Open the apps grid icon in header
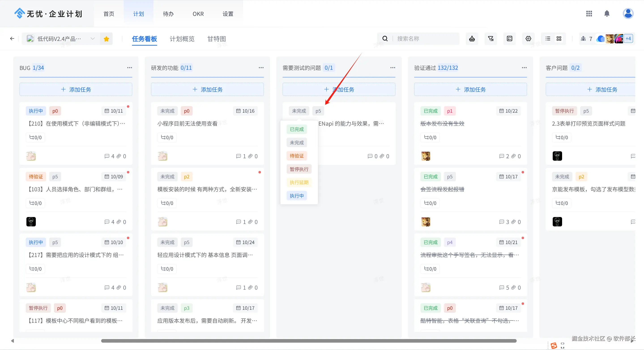Image resolution: width=644 pixels, height=350 pixels. click(x=589, y=13)
